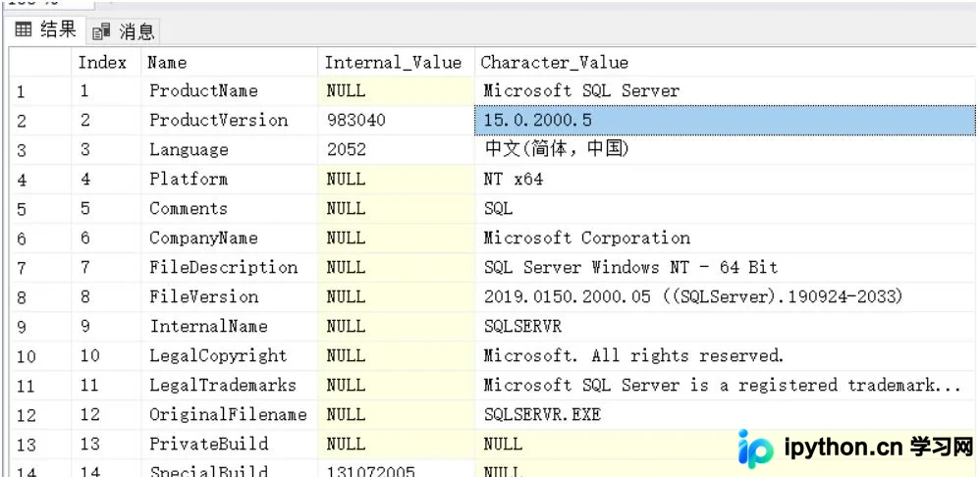This screenshot has height=477, width=980.
Task: Select the registered trademark value cell
Action: coord(725,385)
